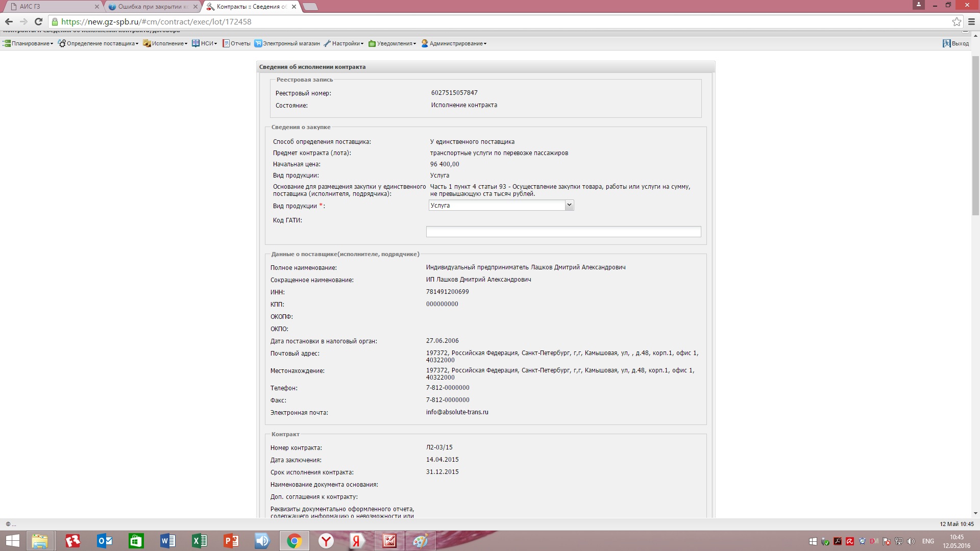Open Yandex browser taskbar icon
This screenshot has width=980, height=551.
tap(326, 541)
